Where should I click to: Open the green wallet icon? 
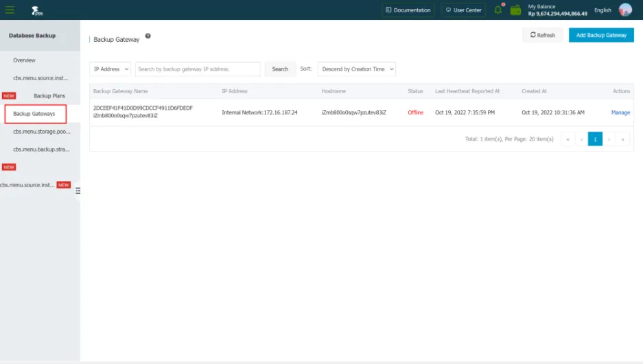[515, 10]
